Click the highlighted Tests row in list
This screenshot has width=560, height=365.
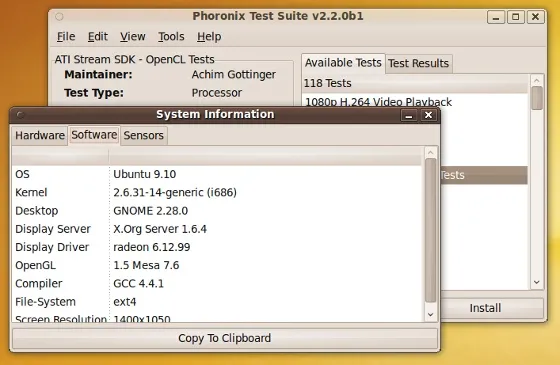click(x=484, y=175)
